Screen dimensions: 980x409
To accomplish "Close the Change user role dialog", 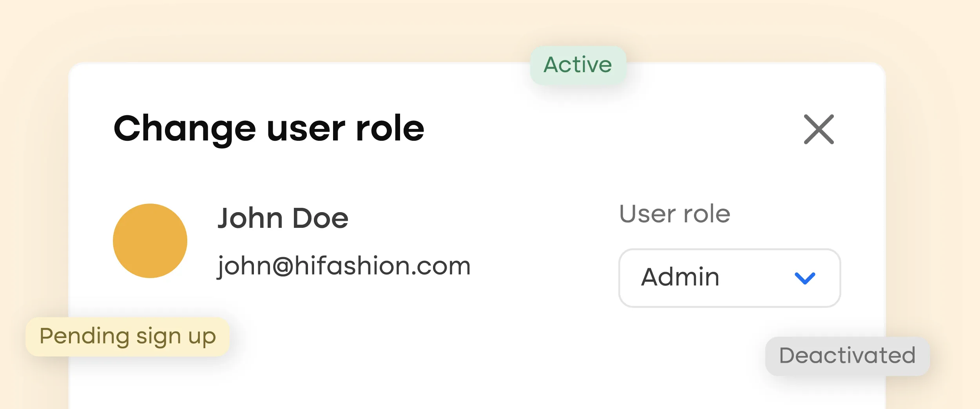I will coord(819,129).
